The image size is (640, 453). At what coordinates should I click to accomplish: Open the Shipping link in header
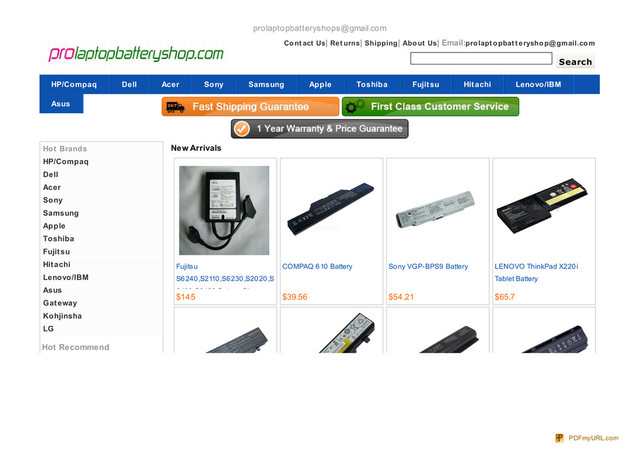pyautogui.click(x=381, y=43)
